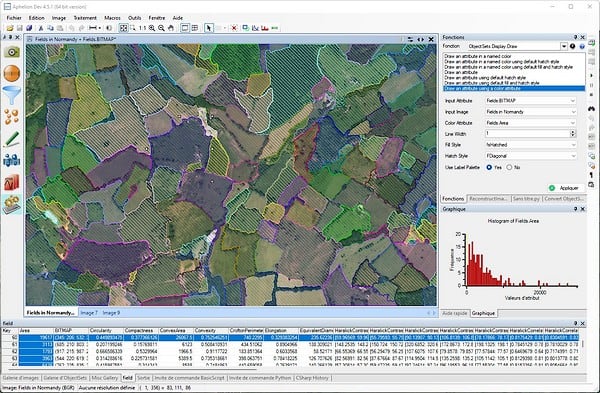Viewport: 600px width, 393px height.
Task: Click the single image view icon
Action: click(185, 28)
